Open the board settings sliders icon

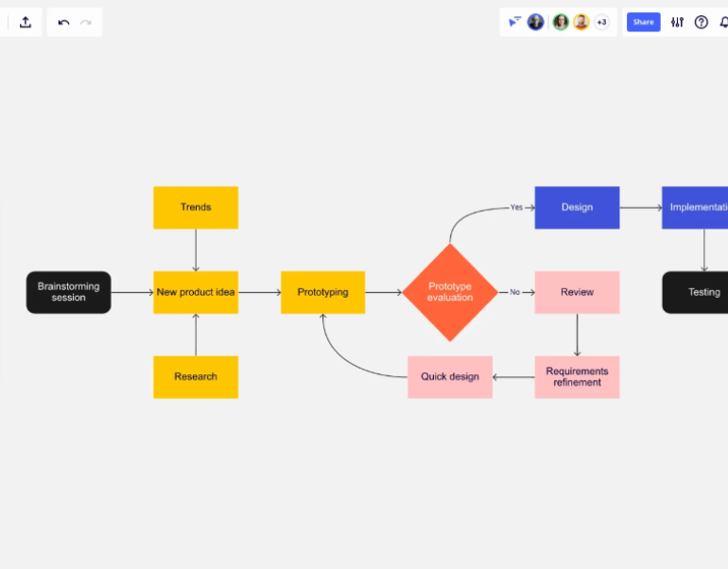tap(677, 22)
